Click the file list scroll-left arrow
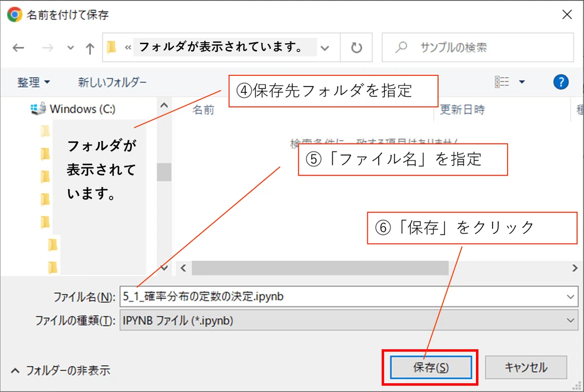Image resolution: width=584 pixels, height=392 pixels. pyautogui.click(x=183, y=268)
